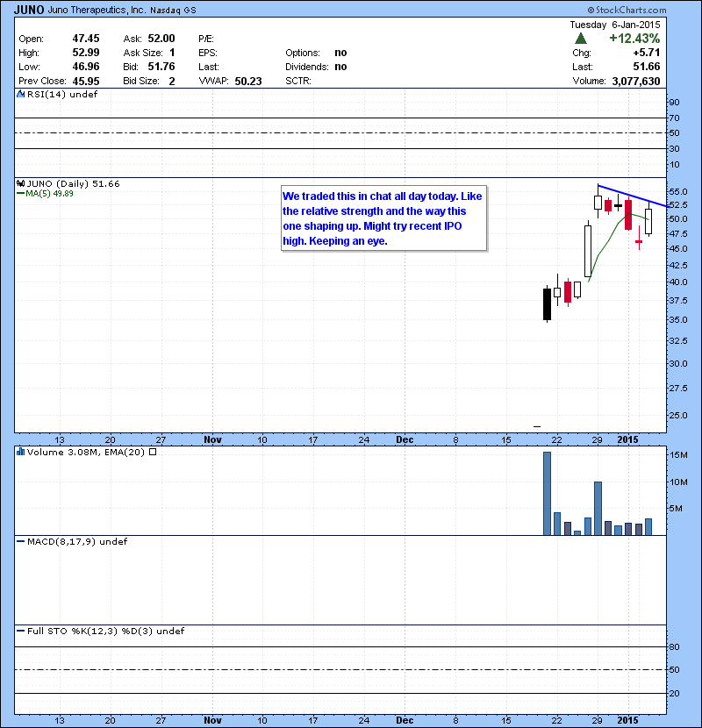Click the Volume value 3,077,630

636,82
